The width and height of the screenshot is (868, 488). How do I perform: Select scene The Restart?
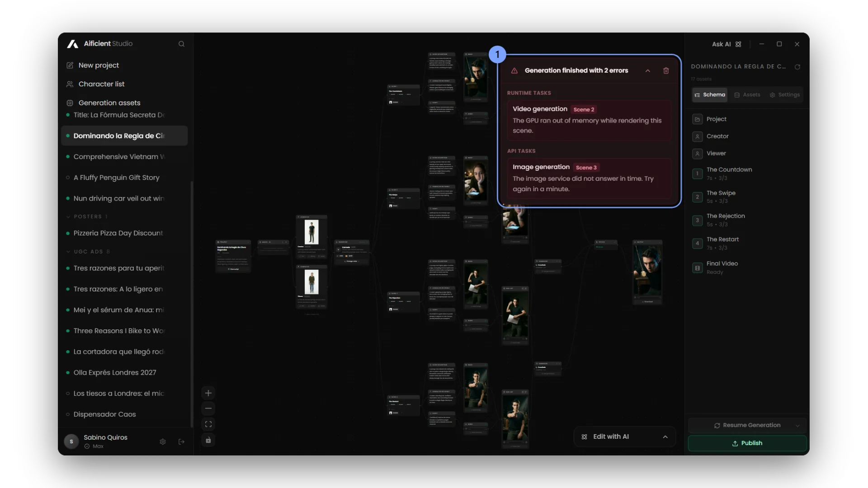tap(747, 244)
